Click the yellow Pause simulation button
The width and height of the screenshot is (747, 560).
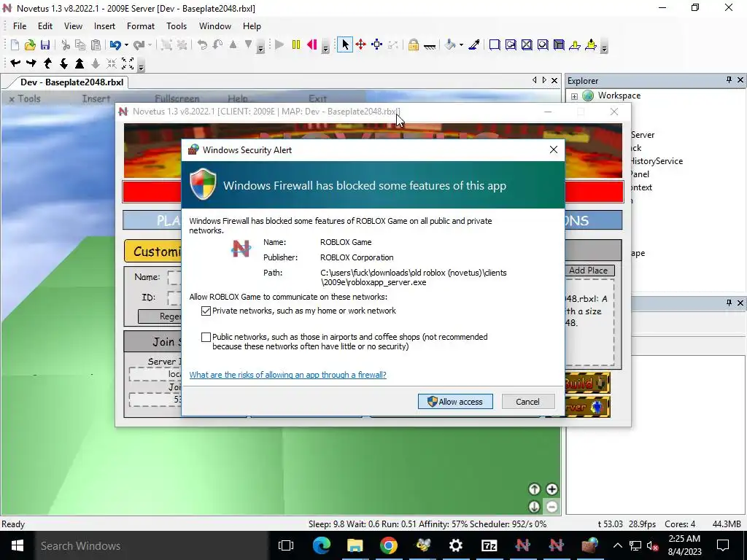tap(296, 44)
